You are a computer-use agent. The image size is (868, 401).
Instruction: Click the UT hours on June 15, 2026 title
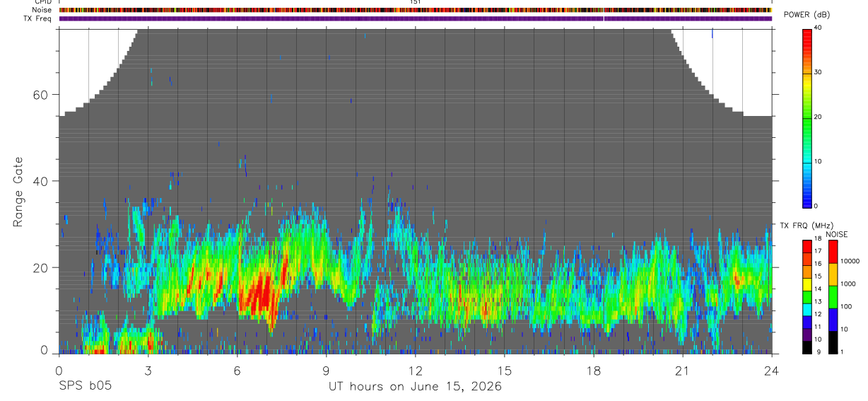[x=415, y=386]
